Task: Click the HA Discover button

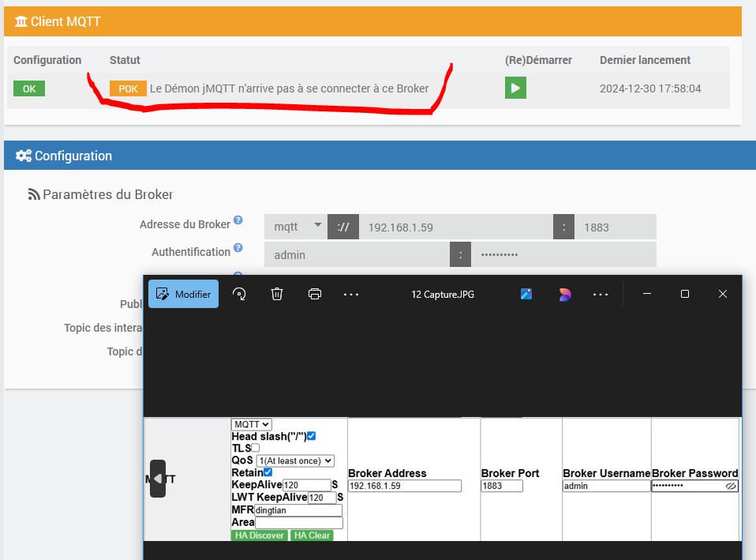Action: (260, 535)
